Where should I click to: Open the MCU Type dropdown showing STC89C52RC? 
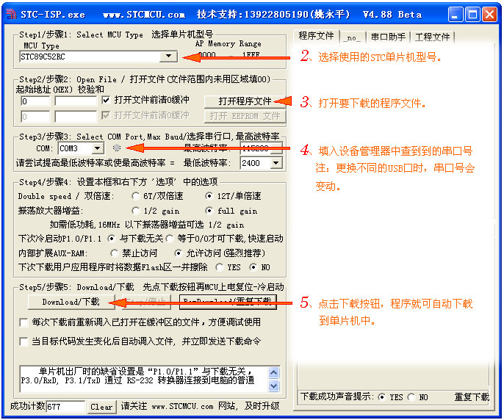click(x=169, y=56)
